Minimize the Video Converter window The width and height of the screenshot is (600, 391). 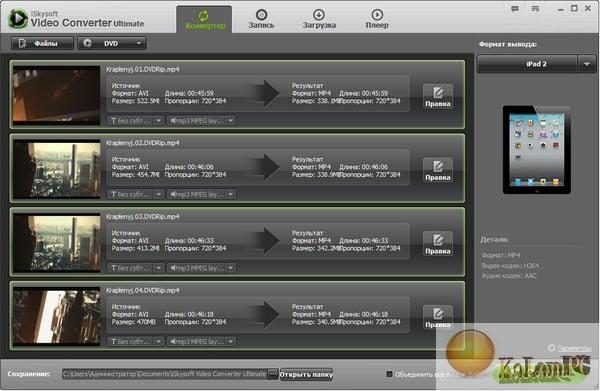pyautogui.click(x=561, y=9)
